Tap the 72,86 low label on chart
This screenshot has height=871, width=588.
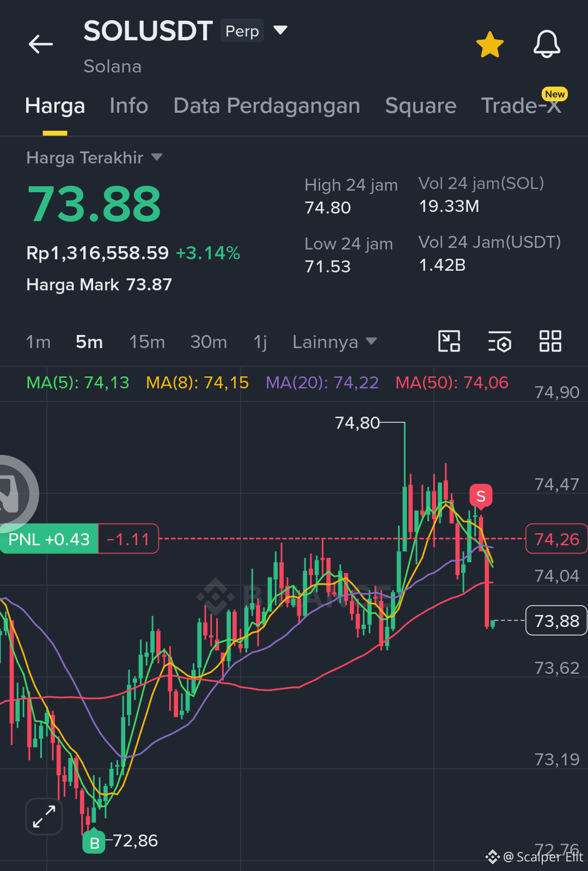pos(135,841)
